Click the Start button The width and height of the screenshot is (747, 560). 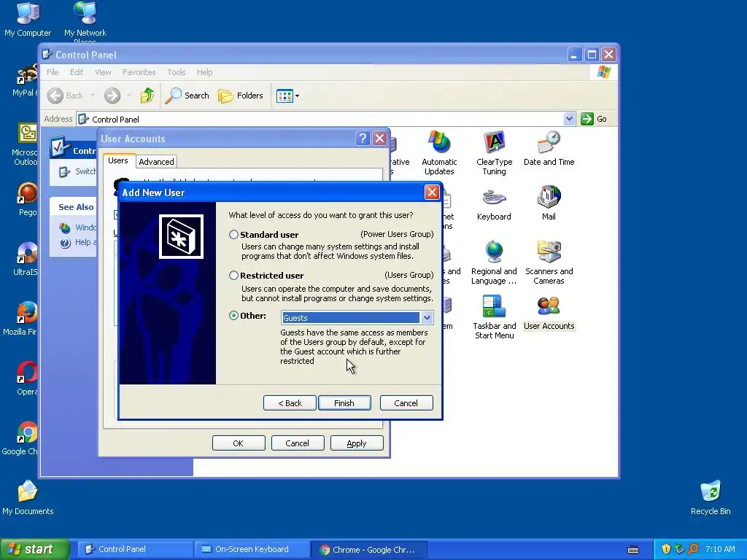coord(35,550)
